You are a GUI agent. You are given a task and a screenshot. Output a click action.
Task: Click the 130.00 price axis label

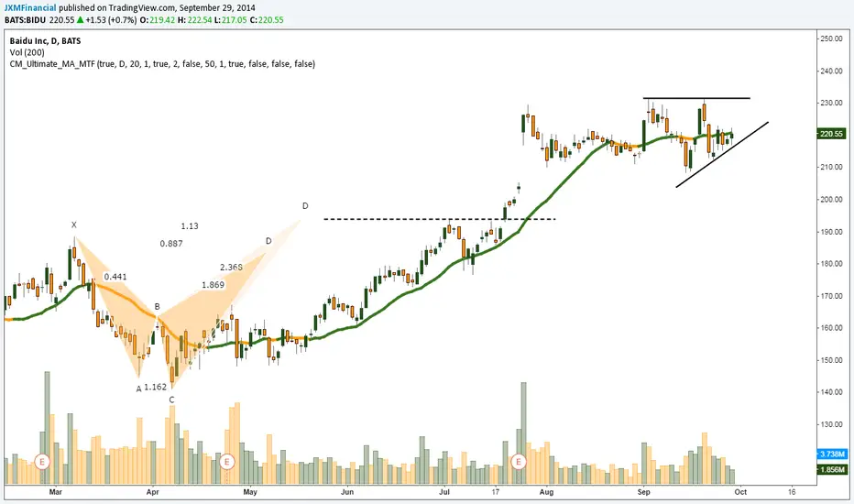tap(832, 424)
